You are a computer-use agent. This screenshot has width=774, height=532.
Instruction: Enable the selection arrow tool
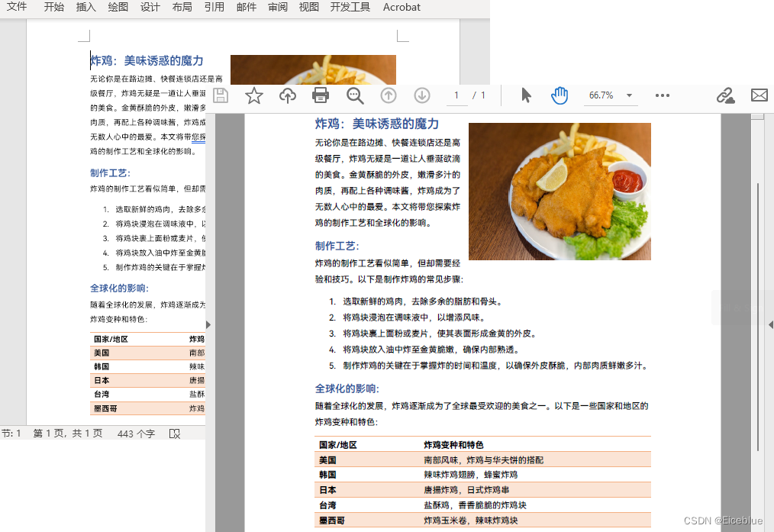point(526,95)
